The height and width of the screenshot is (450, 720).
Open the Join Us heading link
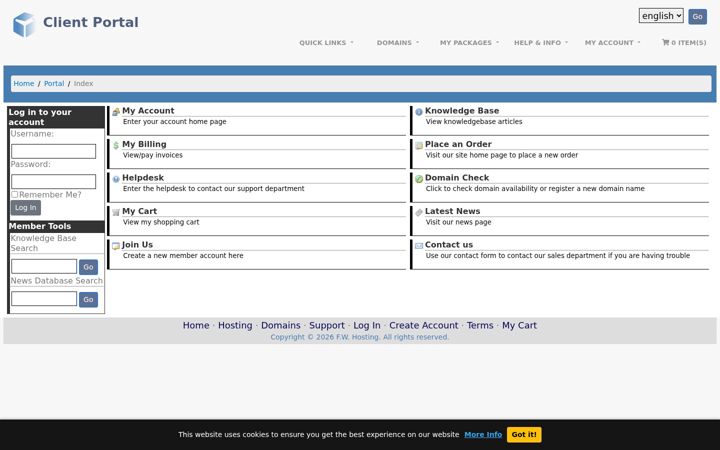click(137, 245)
